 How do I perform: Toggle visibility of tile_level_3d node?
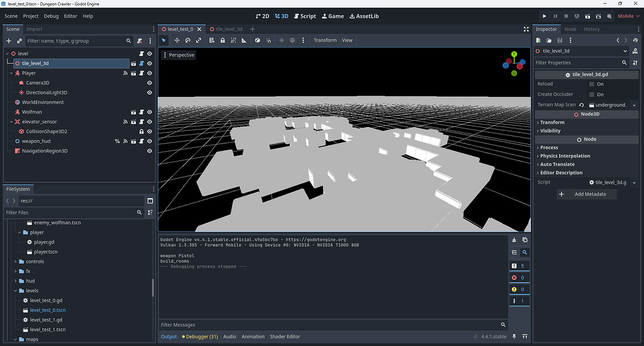pos(150,64)
